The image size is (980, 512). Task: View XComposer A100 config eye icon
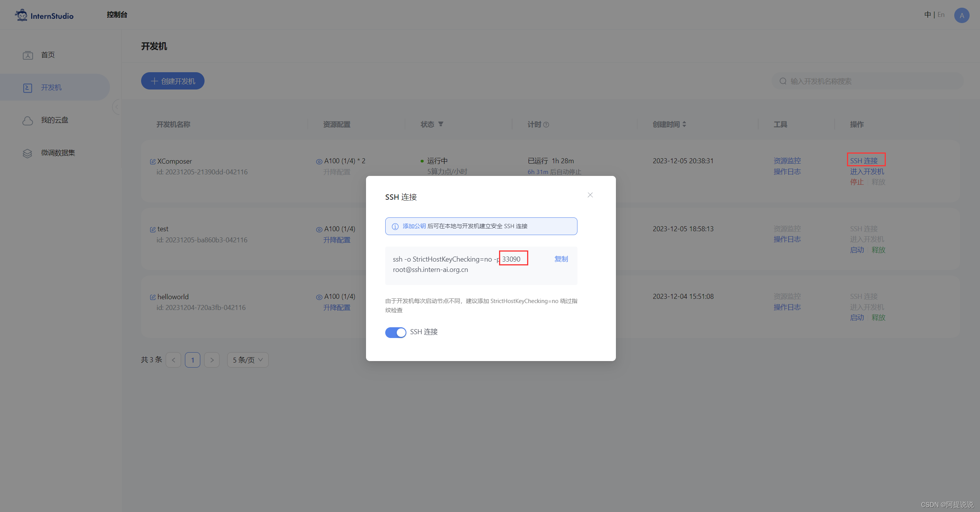point(319,161)
